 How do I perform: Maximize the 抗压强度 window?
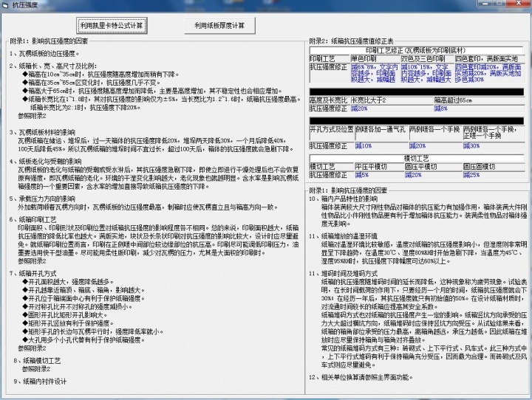click(x=500, y=3)
